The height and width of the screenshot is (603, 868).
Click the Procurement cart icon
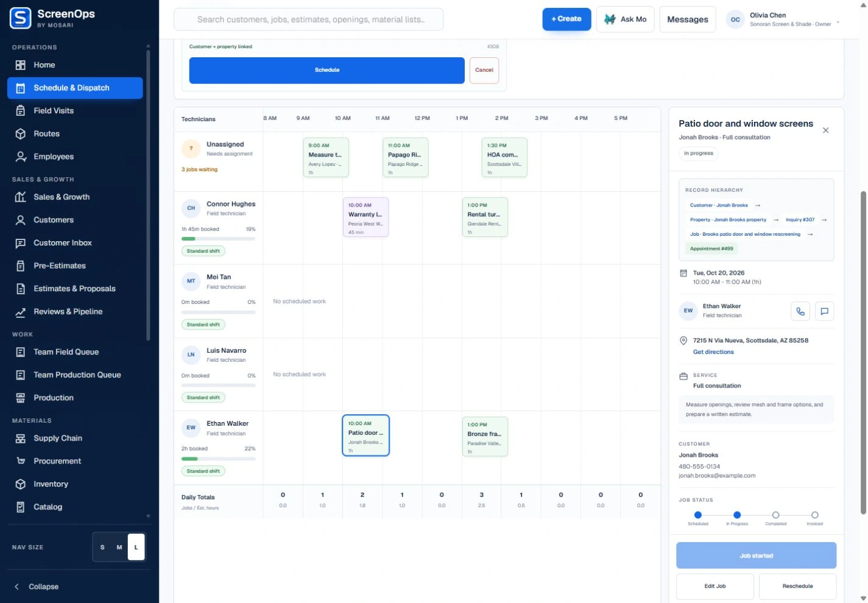point(21,461)
